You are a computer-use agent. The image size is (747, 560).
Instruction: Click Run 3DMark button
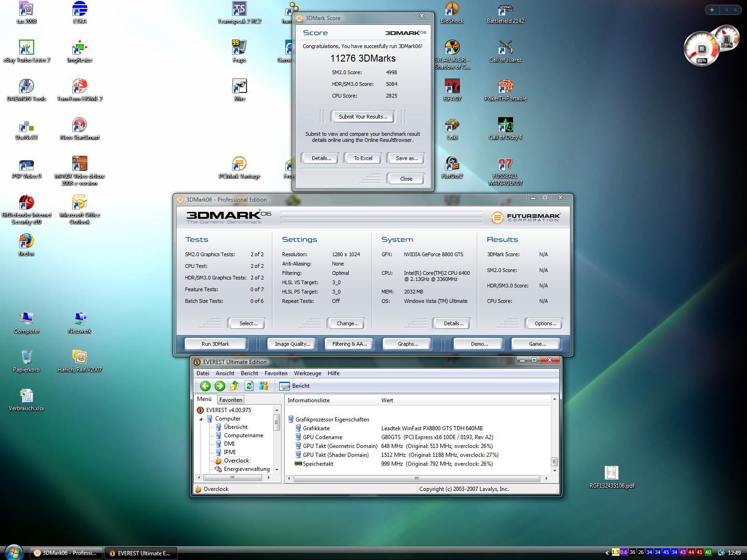215,344
